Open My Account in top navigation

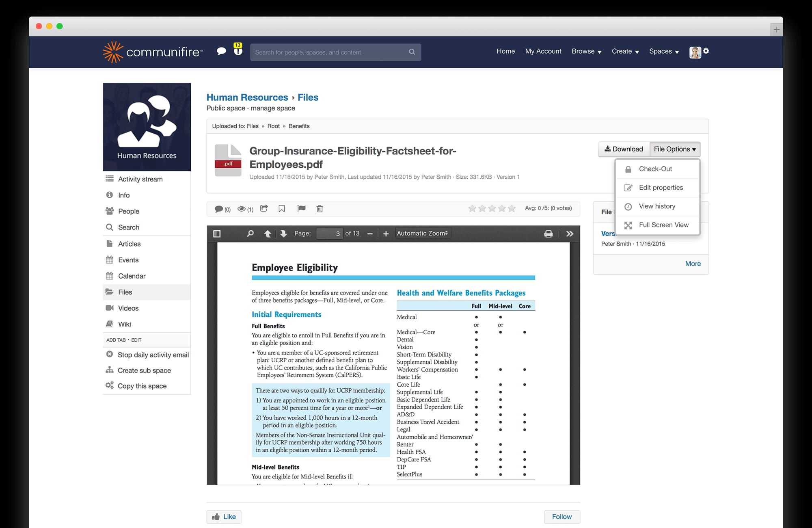tap(543, 51)
